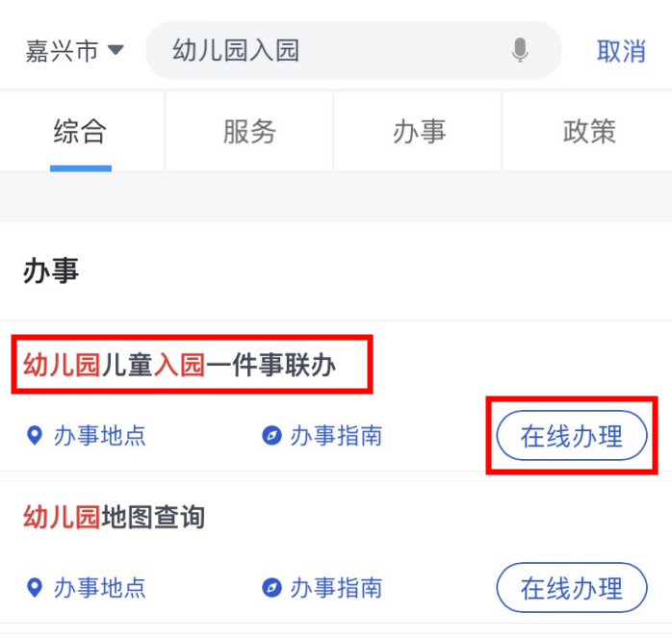Viewport: 672px width, 639px height.
Task: Open the 办事 tab
Action: (x=419, y=132)
